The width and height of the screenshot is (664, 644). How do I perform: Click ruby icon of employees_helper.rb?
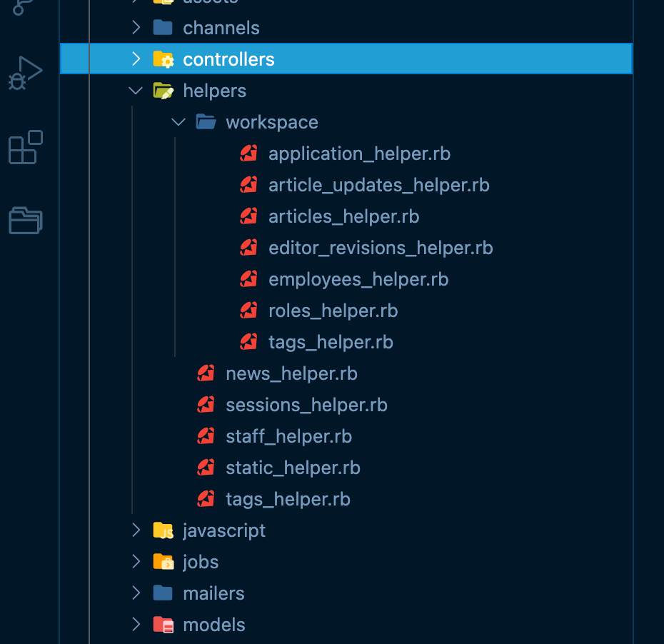pos(248,279)
